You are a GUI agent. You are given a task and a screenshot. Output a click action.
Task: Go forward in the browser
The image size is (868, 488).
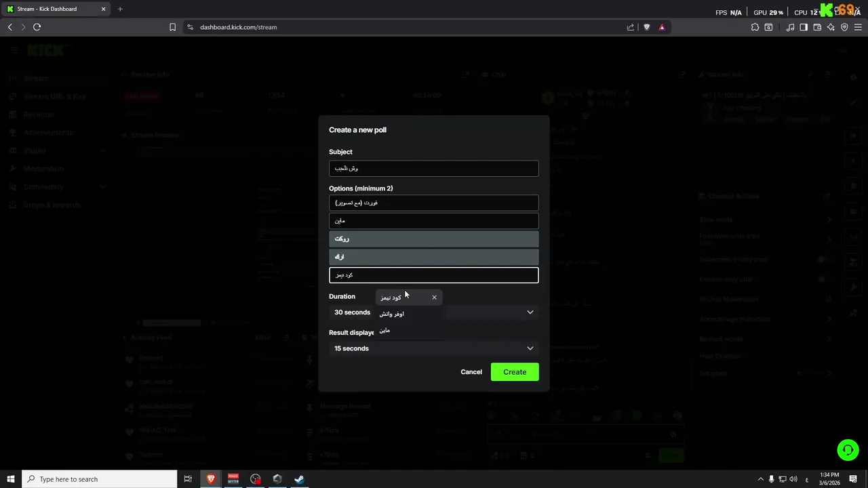pyautogui.click(x=23, y=27)
